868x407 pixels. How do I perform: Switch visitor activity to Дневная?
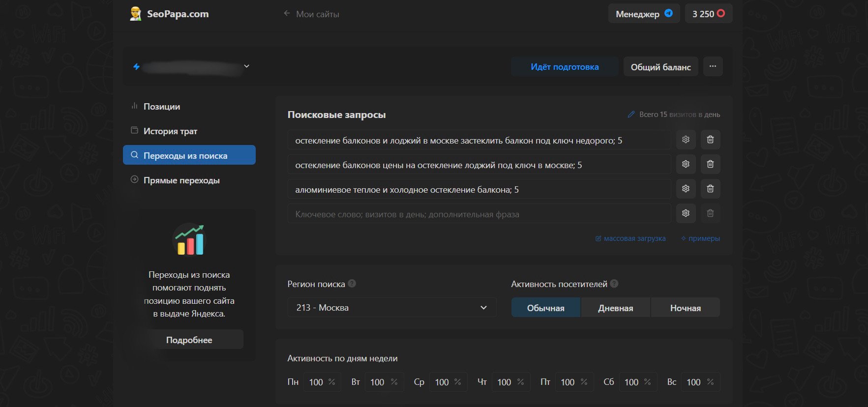click(615, 308)
